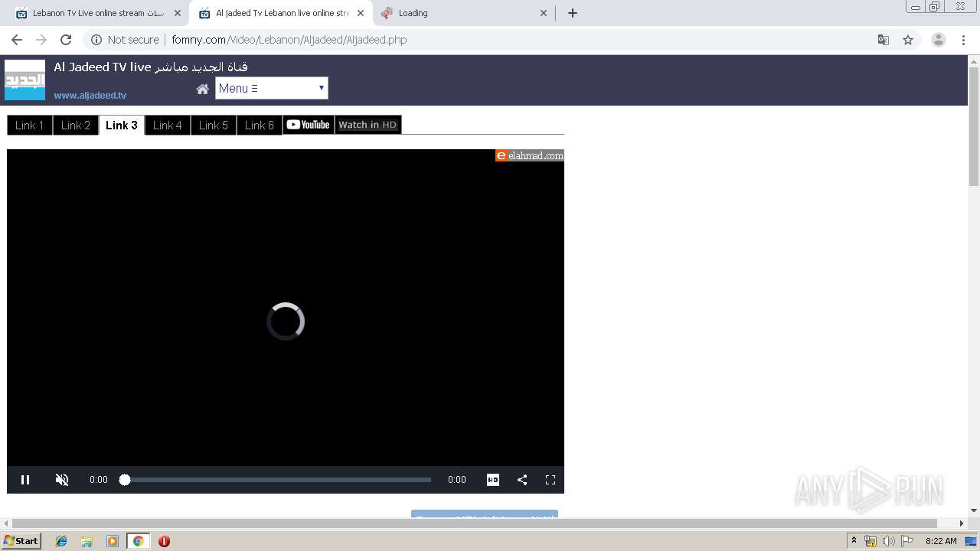This screenshot has height=551, width=980.
Task: Expand the Menu dropdown
Action: click(x=272, y=88)
